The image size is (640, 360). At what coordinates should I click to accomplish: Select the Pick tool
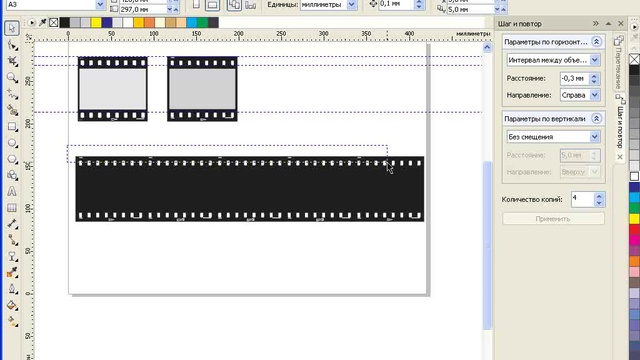pos(12,28)
